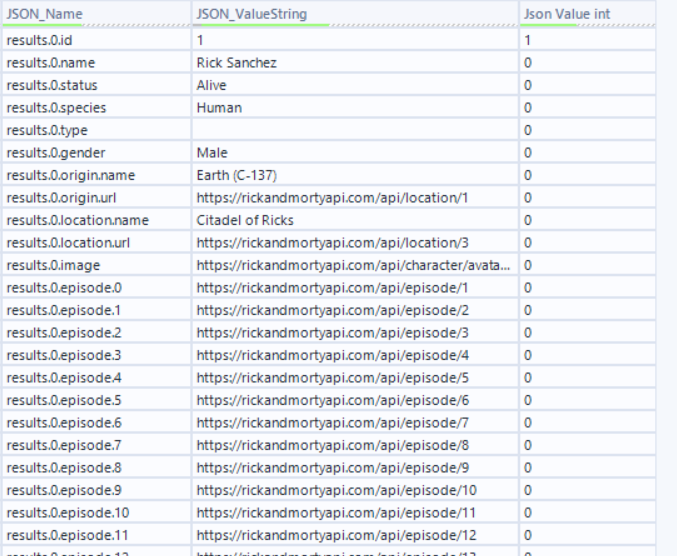Select the results.0.episode.1 cell
Viewport: 677px width, 556px height.
[97, 310]
